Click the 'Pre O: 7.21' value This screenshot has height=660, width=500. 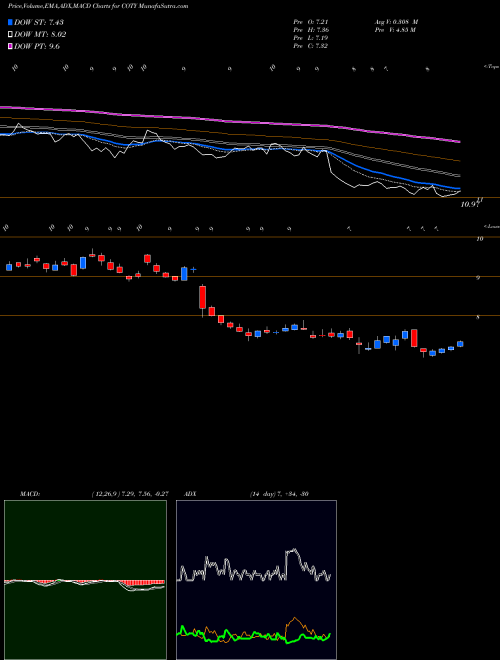click(x=311, y=22)
